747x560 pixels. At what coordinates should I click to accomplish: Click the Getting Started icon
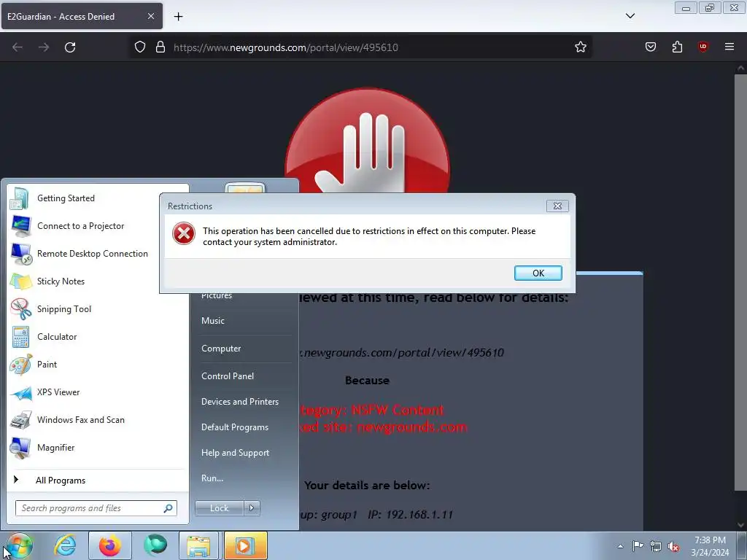click(x=20, y=198)
